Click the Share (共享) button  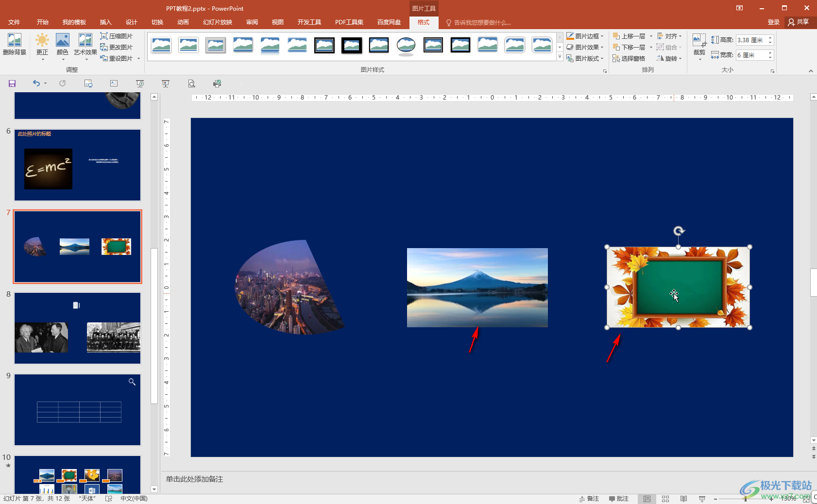click(x=799, y=22)
